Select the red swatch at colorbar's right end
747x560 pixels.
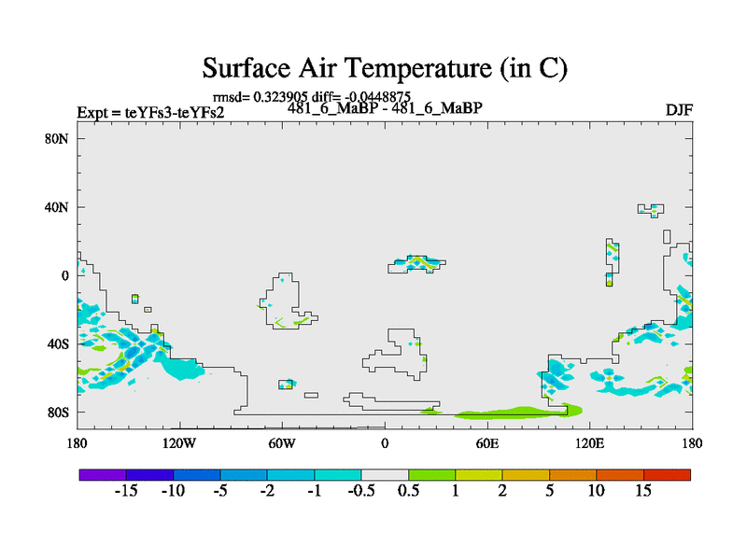coord(667,474)
